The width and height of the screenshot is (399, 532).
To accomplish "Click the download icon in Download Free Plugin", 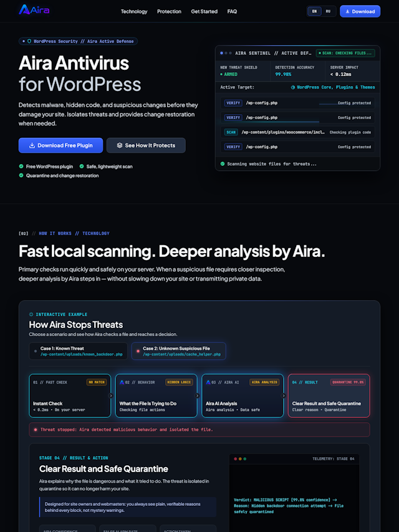I will coord(32,145).
